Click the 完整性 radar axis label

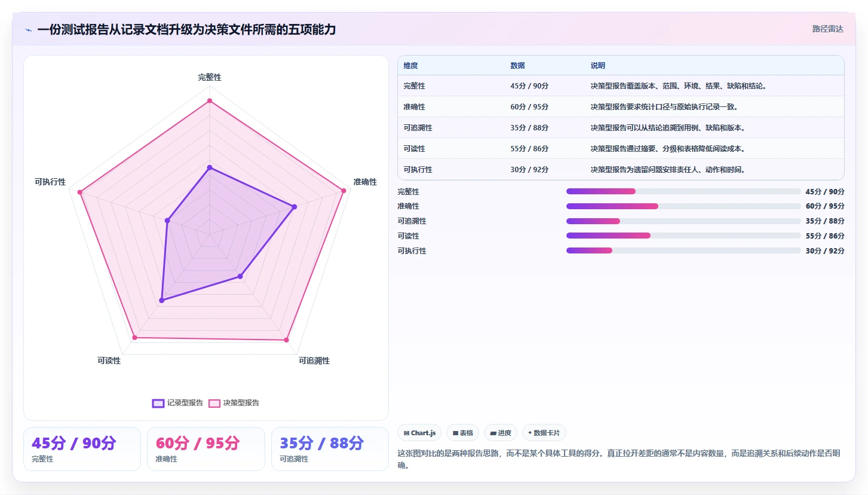click(x=210, y=78)
